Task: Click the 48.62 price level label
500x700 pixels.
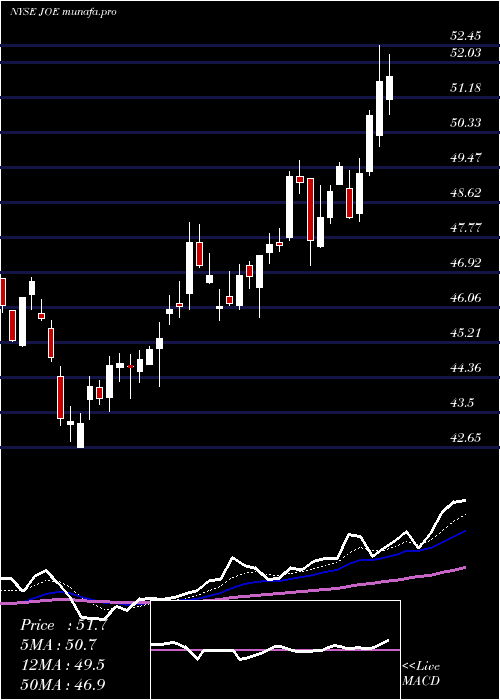Action: pos(466,192)
